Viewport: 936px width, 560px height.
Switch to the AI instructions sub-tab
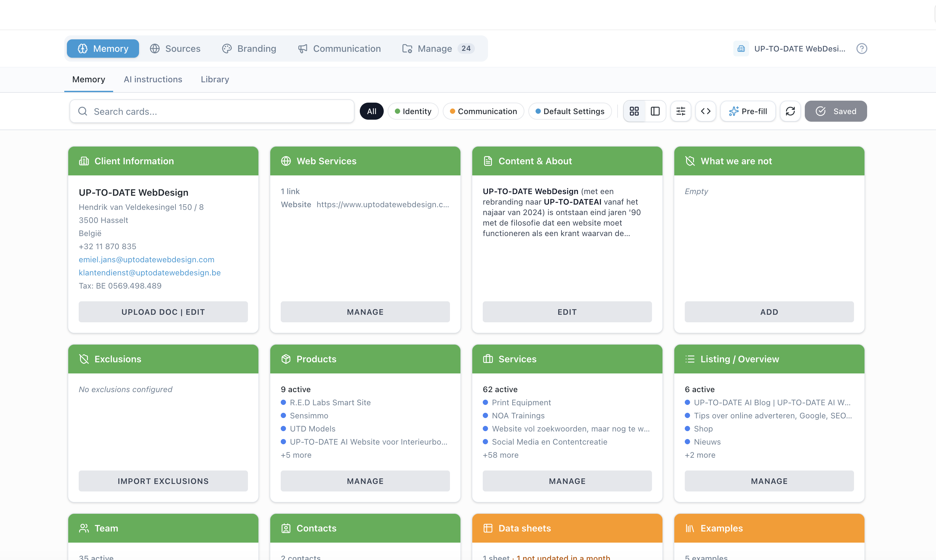point(153,79)
